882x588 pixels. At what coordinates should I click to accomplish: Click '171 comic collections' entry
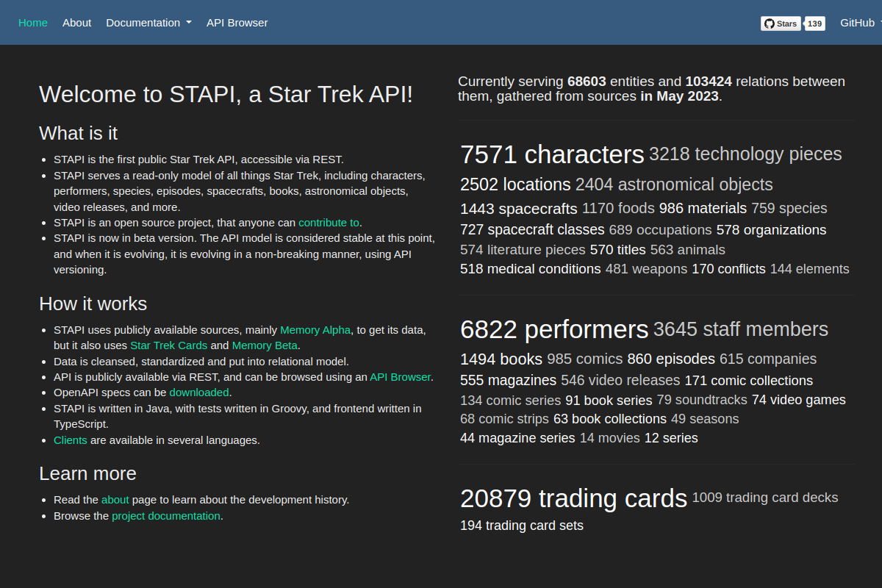coord(749,381)
